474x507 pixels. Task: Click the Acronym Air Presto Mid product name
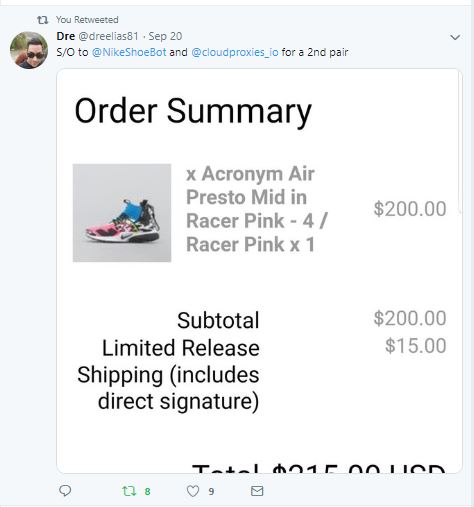point(257,209)
